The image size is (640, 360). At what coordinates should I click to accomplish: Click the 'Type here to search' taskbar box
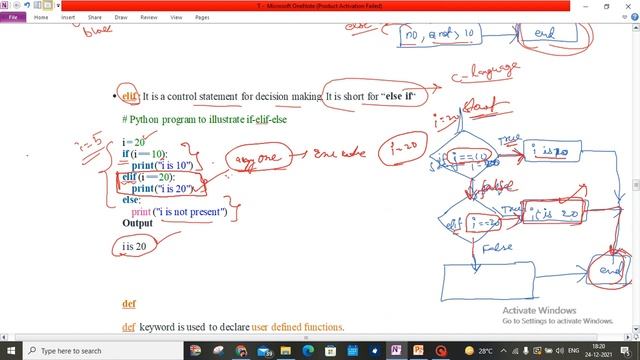click(103, 351)
